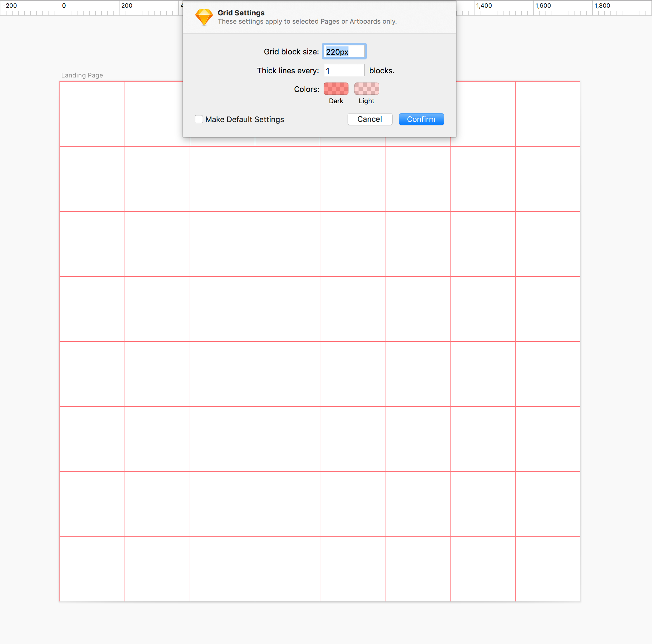
Task: Click the Make Default Settings label text
Action: (x=244, y=119)
